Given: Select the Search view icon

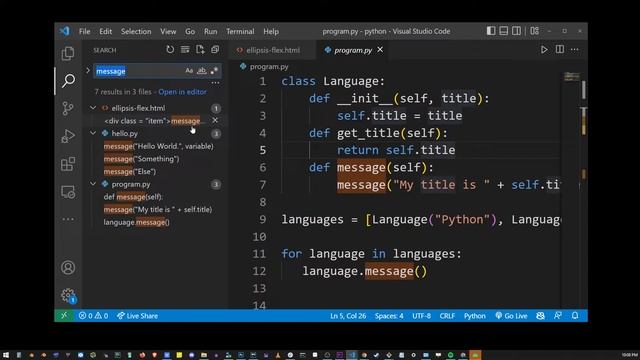Looking at the screenshot, I should [68, 81].
